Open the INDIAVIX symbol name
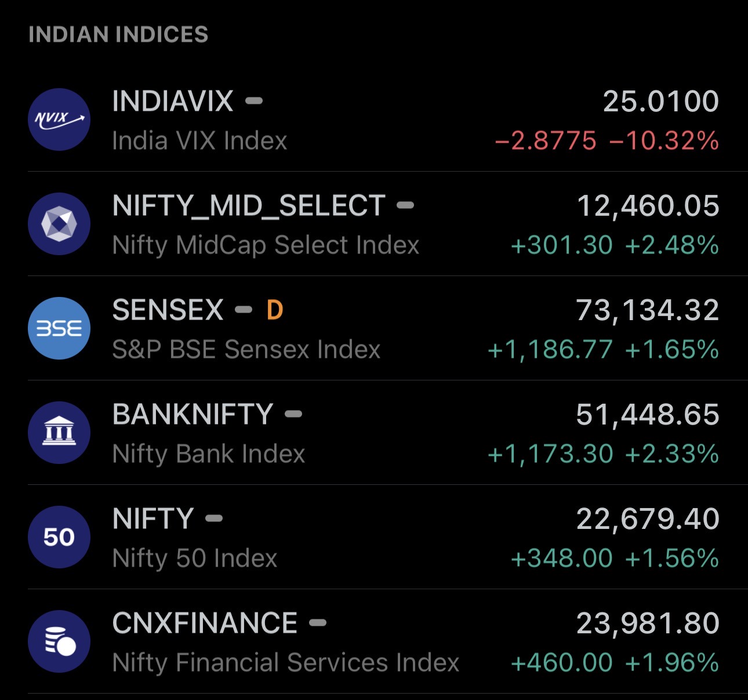The height and width of the screenshot is (700, 748). click(173, 101)
